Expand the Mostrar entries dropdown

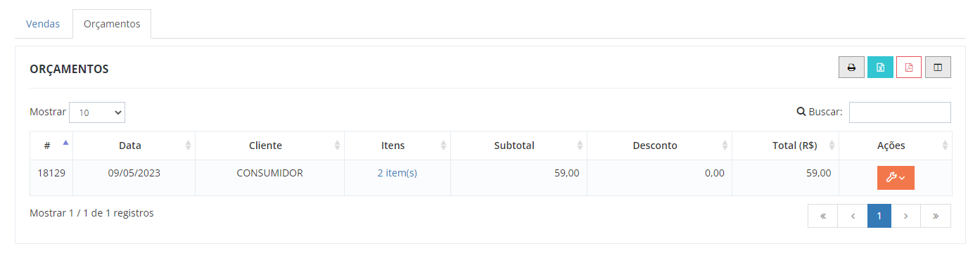97,112
